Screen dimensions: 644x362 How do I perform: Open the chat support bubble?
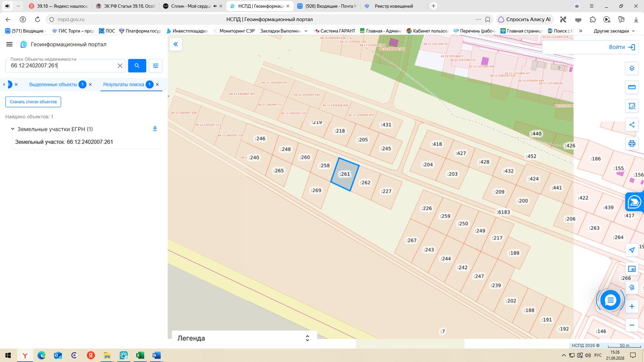pyautogui.click(x=610, y=300)
